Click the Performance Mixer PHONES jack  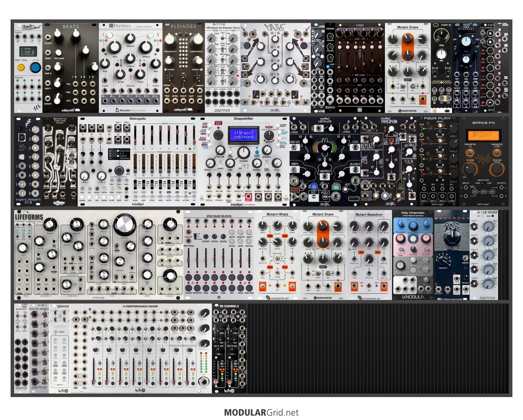click(203, 381)
